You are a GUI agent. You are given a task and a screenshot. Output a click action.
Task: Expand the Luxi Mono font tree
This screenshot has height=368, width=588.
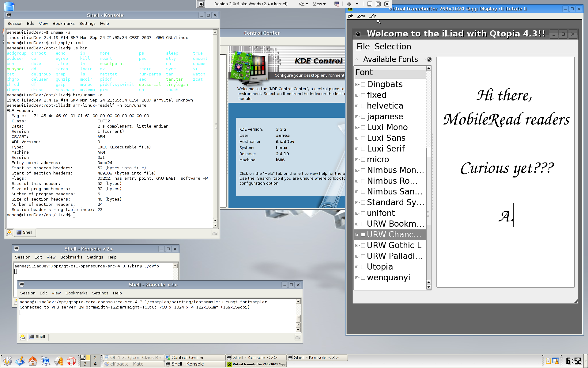click(x=357, y=128)
